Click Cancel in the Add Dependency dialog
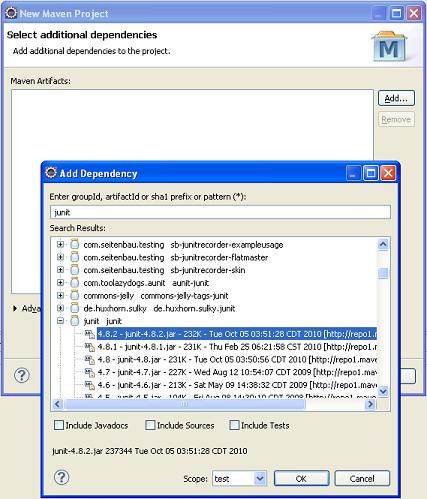The height and width of the screenshot is (499, 427). [362, 479]
